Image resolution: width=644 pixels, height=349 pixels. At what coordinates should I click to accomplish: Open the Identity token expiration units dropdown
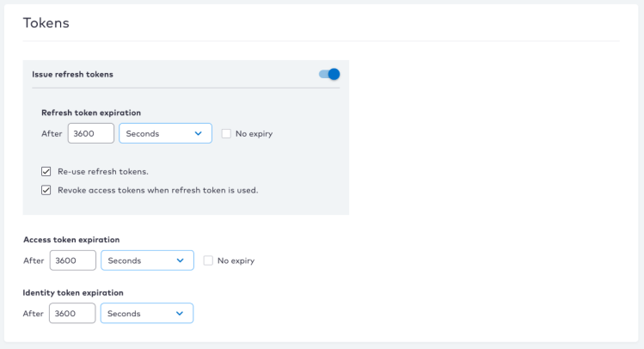coord(147,313)
